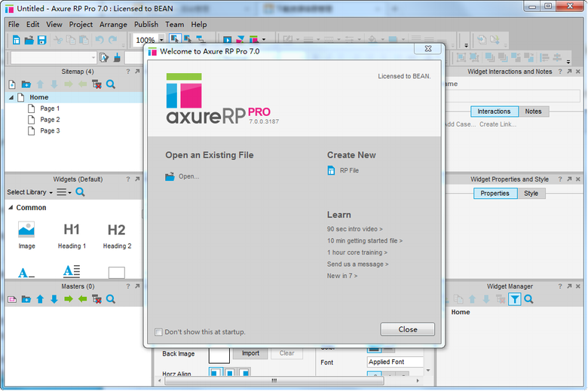588x391 pixels.
Task: Collapse the Common widgets section
Action: coord(11,208)
